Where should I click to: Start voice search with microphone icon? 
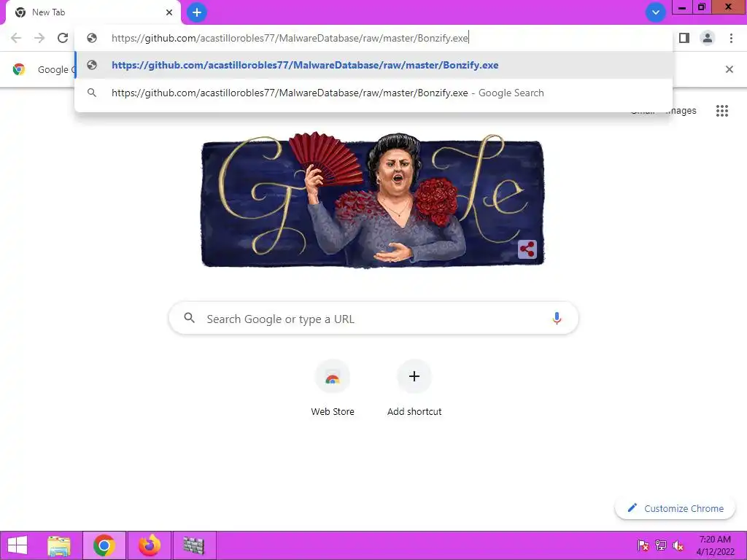557,318
